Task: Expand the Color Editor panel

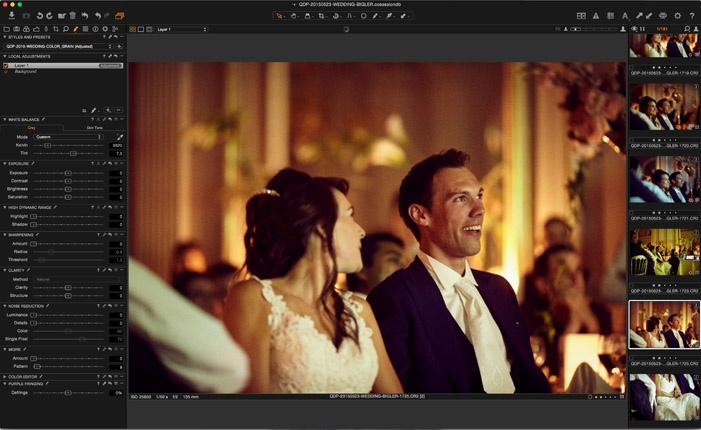Action: pos(5,377)
